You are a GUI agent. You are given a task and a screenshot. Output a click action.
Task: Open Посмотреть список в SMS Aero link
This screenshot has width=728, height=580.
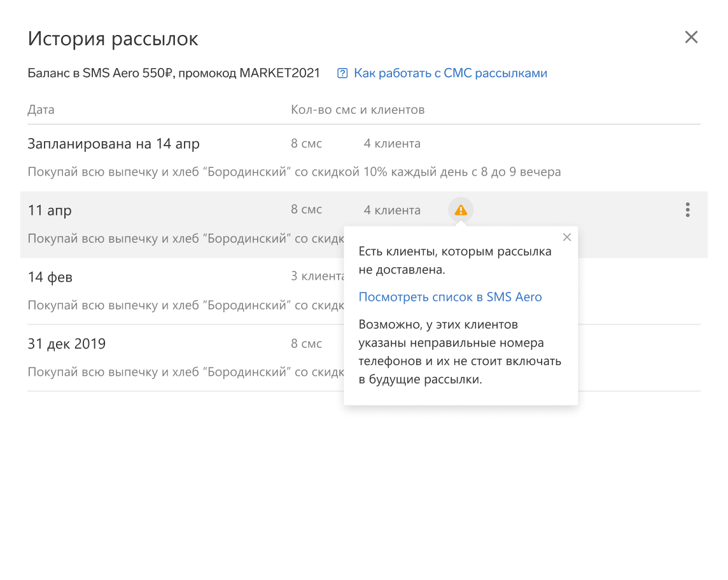450,297
